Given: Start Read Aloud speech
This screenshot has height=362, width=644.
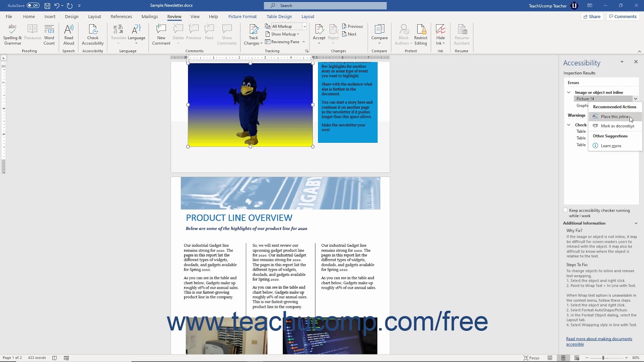Looking at the screenshot, I should point(69,35).
